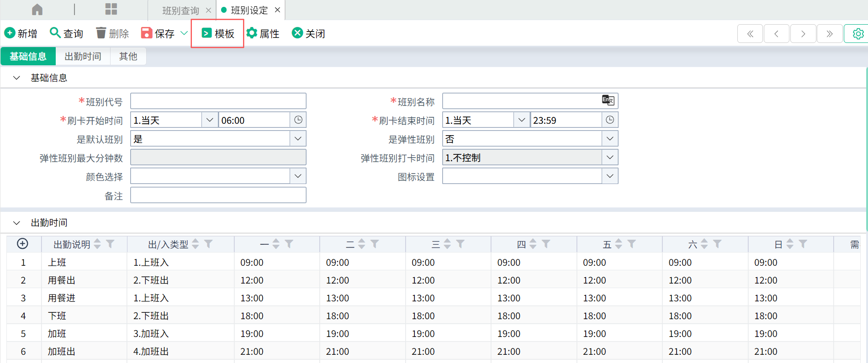The height and width of the screenshot is (363, 868).
Task: Click the 新增 (add new) toolbar button
Action: [21, 33]
